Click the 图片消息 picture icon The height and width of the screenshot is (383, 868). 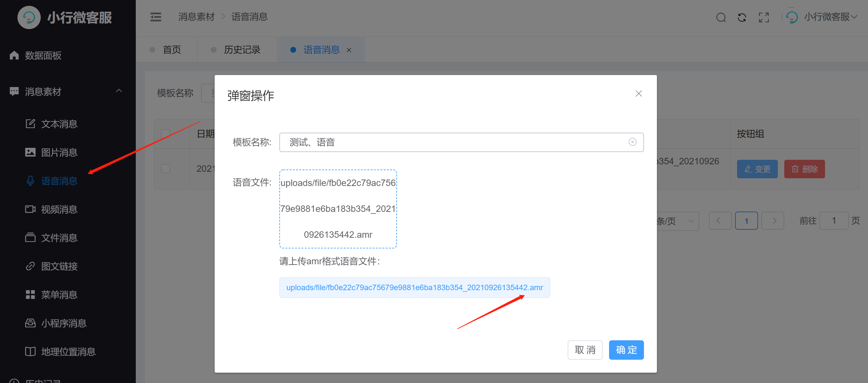30,152
